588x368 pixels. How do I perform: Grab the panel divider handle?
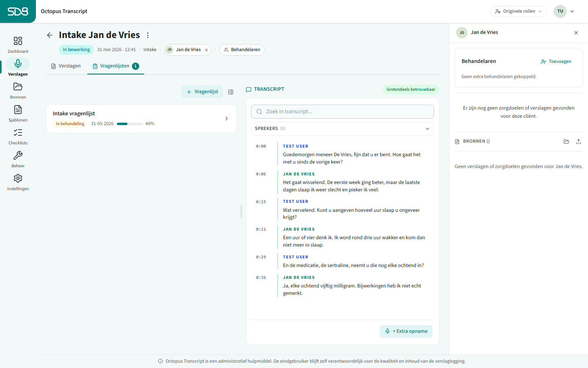pos(241,211)
